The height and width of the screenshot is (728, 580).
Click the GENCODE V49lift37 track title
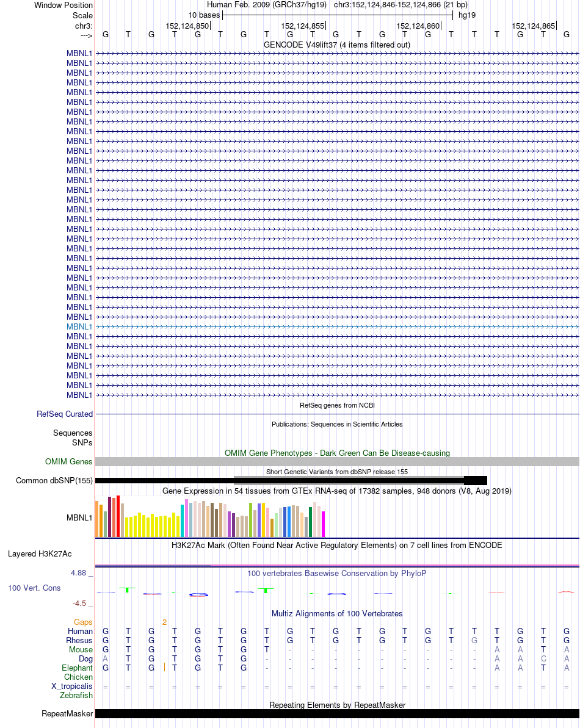[336, 45]
